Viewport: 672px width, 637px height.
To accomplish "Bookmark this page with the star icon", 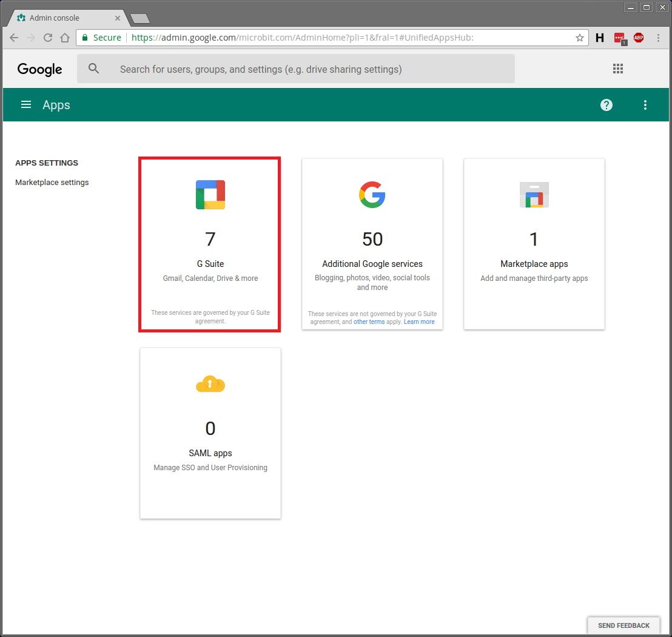I will point(580,38).
